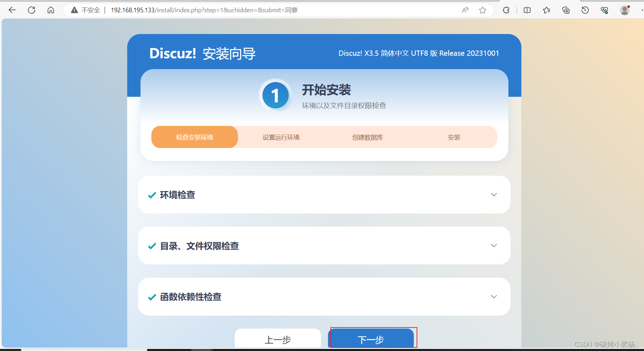The image size is (644, 351).
Task: Click the 不安全 security label
Action: pos(91,10)
